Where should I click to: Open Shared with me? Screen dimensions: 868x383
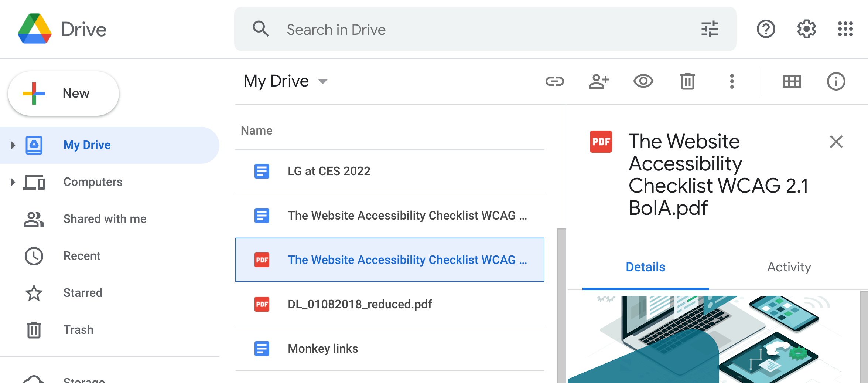click(109, 219)
